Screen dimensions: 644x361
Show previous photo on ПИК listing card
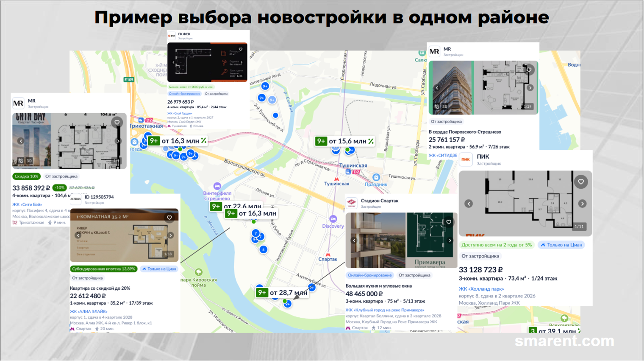(469, 204)
